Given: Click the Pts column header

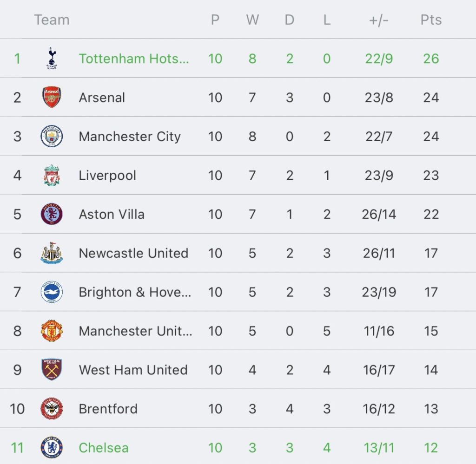Looking at the screenshot, I should pyautogui.click(x=431, y=20).
